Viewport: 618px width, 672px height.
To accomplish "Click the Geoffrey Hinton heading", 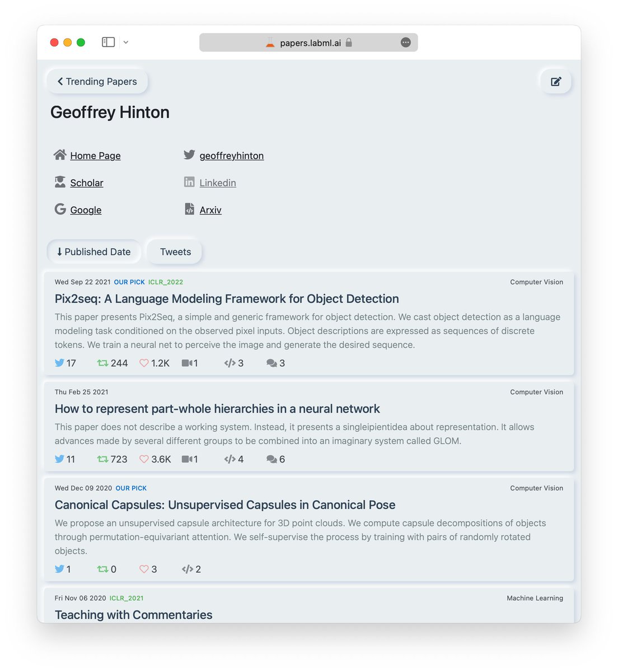I will point(110,112).
